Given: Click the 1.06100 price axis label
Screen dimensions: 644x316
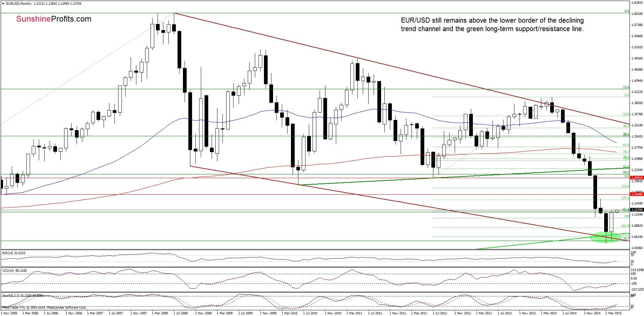Looking at the screenshot, I should click(x=637, y=237).
